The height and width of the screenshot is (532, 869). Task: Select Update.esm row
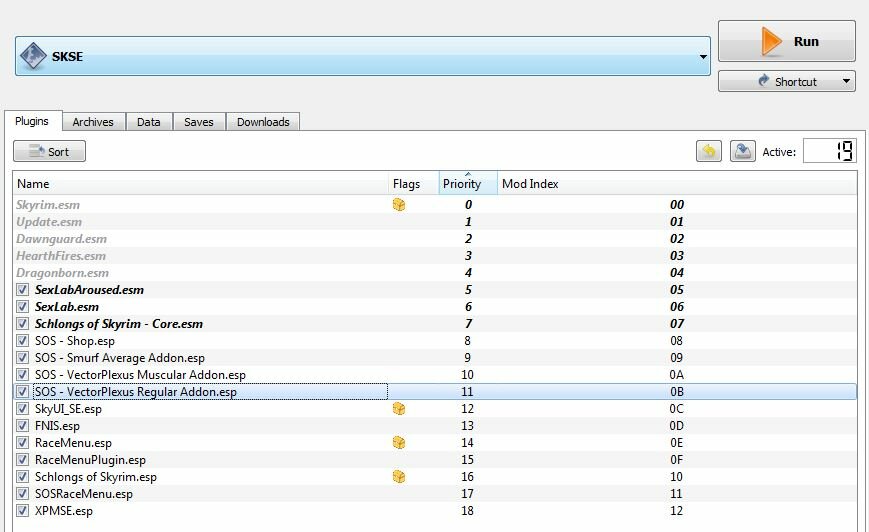coord(434,222)
